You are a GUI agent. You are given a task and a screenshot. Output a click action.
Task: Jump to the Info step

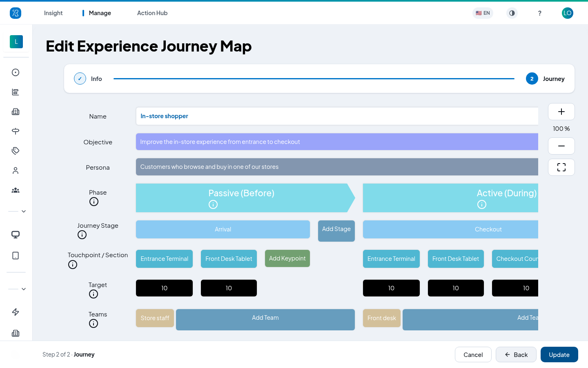[x=88, y=79]
